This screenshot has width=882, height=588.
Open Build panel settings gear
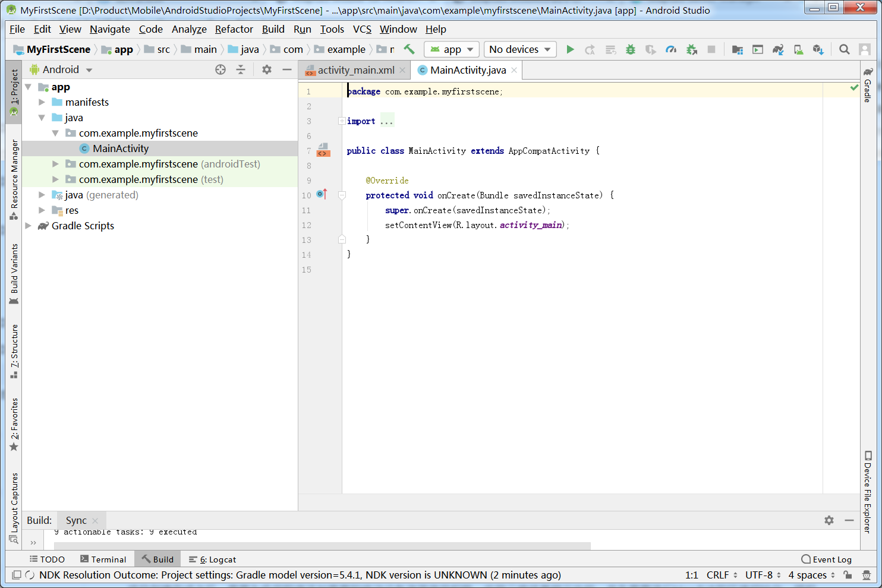coord(829,520)
